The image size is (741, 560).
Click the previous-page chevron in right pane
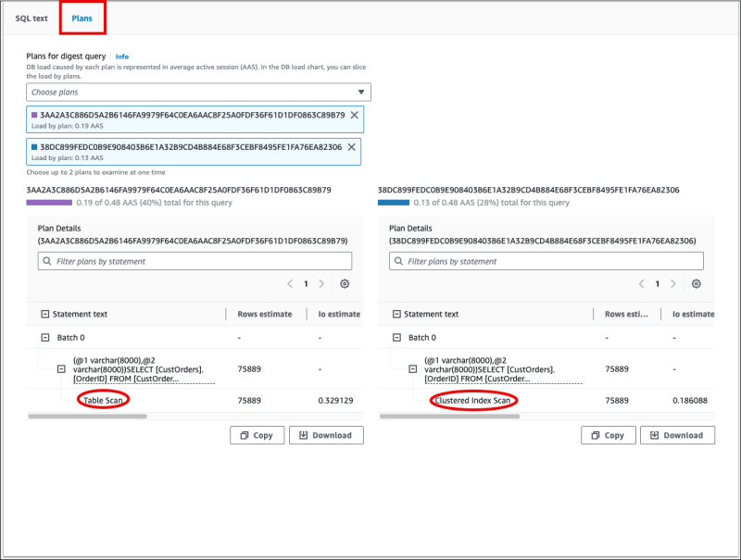[x=642, y=284]
